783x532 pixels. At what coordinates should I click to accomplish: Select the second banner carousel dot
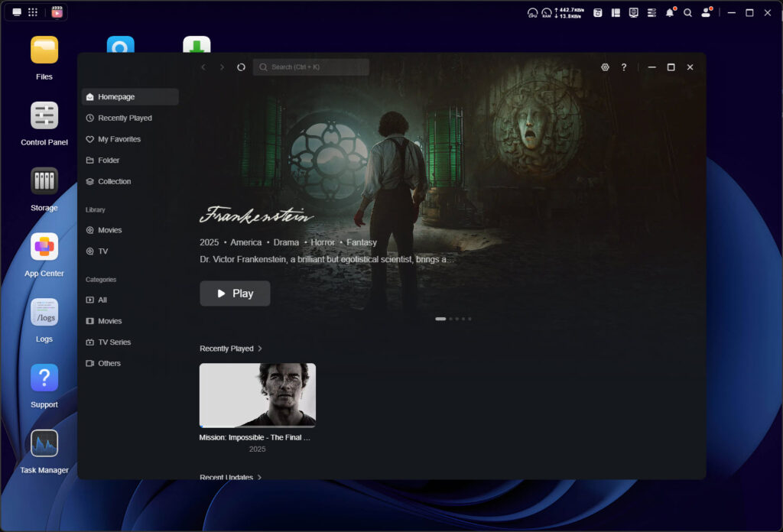click(451, 319)
